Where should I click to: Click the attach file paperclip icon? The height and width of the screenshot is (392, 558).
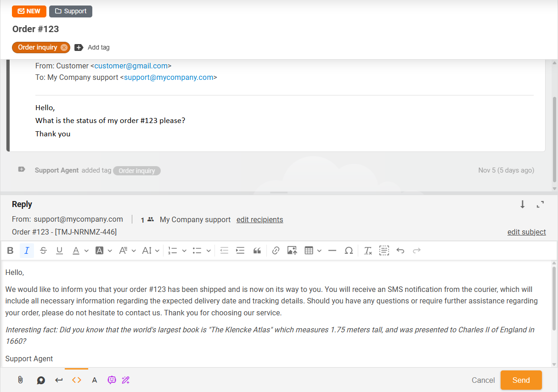point(20,380)
